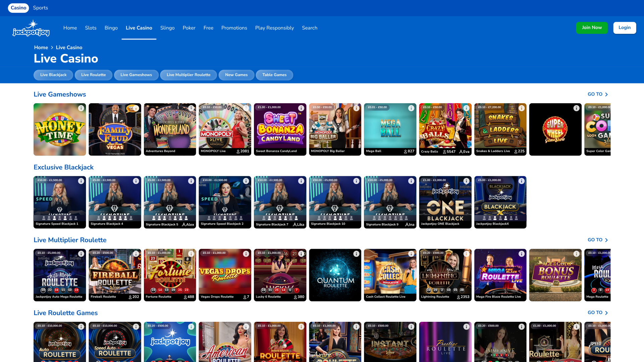Open the Promotions page
The height and width of the screenshot is (362, 644).
click(x=234, y=28)
